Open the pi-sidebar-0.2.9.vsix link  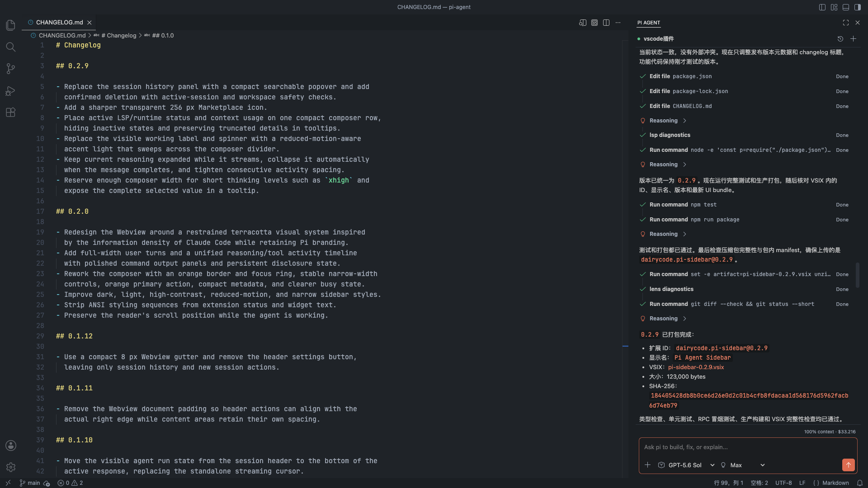pyautogui.click(x=696, y=367)
